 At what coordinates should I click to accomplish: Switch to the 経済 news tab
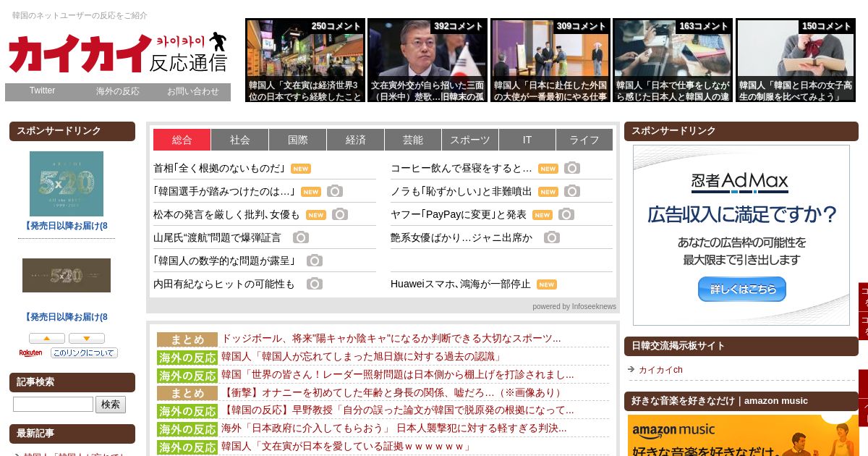[x=355, y=140]
